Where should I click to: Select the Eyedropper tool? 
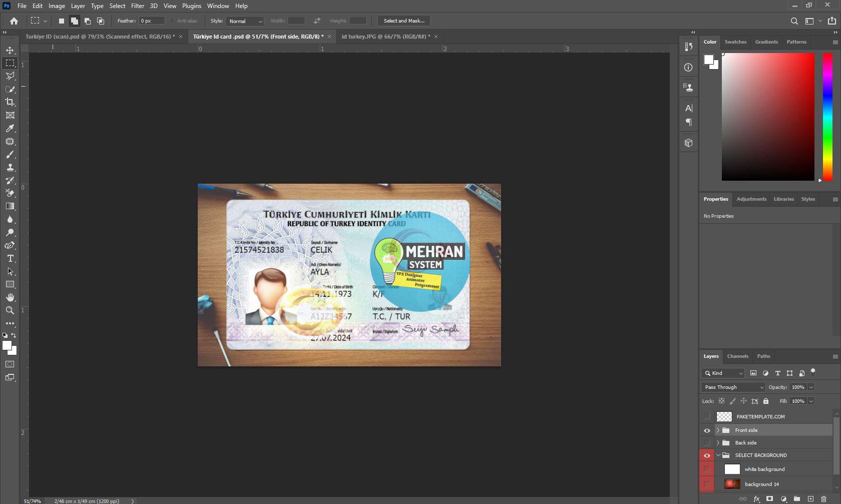pyautogui.click(x=10, y=129)
